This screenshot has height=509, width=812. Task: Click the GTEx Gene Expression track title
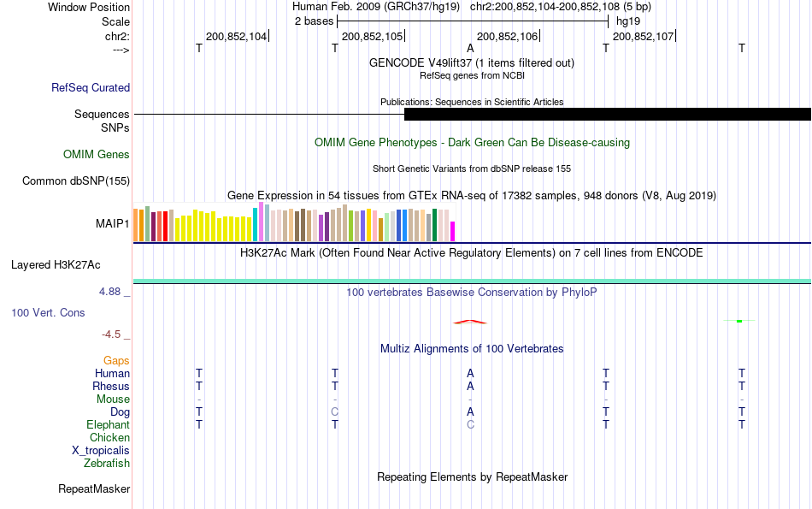point(472,195)
